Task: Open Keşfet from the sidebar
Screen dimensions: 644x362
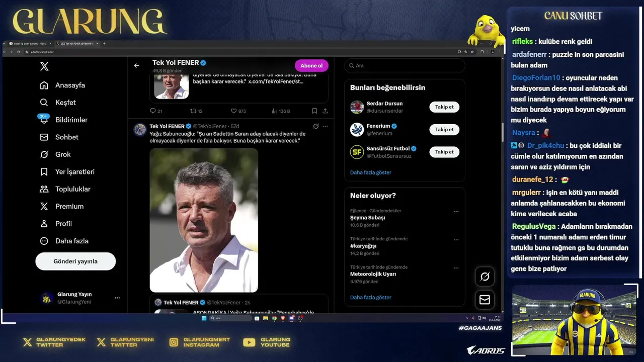Action: [x=58, y=103]
